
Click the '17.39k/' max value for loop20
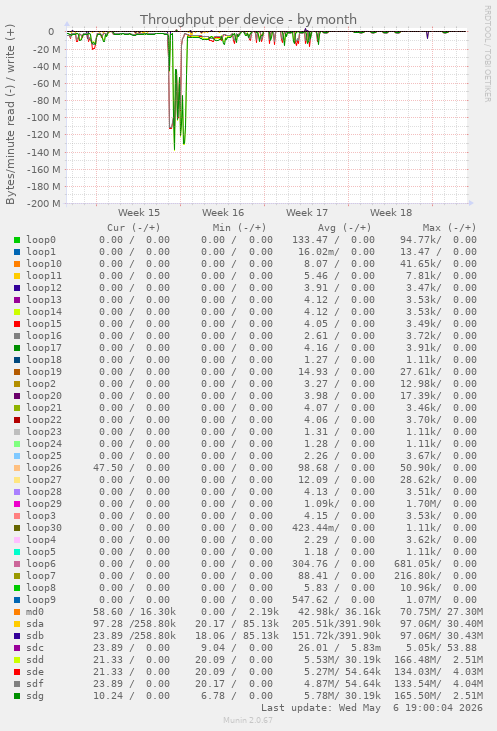421,396
